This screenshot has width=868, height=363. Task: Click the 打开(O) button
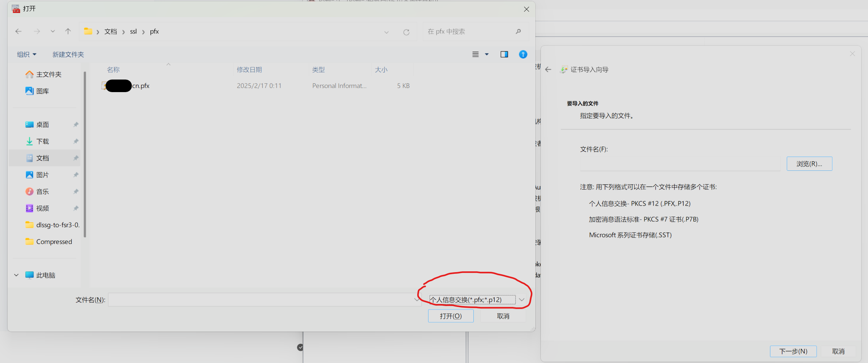451,316
